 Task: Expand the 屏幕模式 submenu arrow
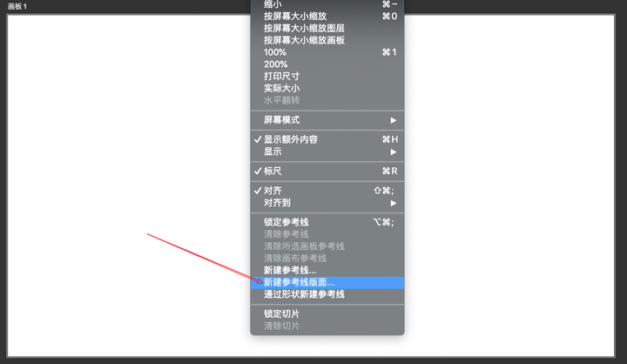pyautogui.click(x=394, y=120)
